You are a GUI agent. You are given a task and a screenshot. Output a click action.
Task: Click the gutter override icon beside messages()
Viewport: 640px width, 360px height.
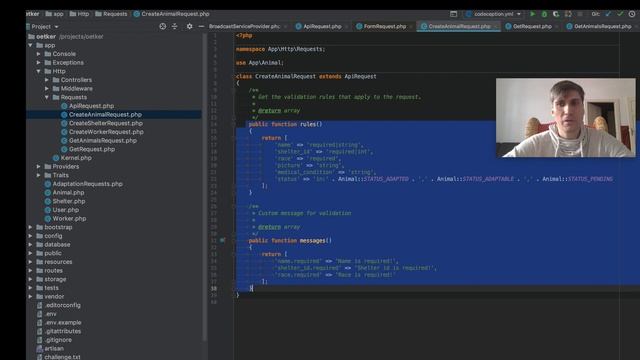pos(222,240)
